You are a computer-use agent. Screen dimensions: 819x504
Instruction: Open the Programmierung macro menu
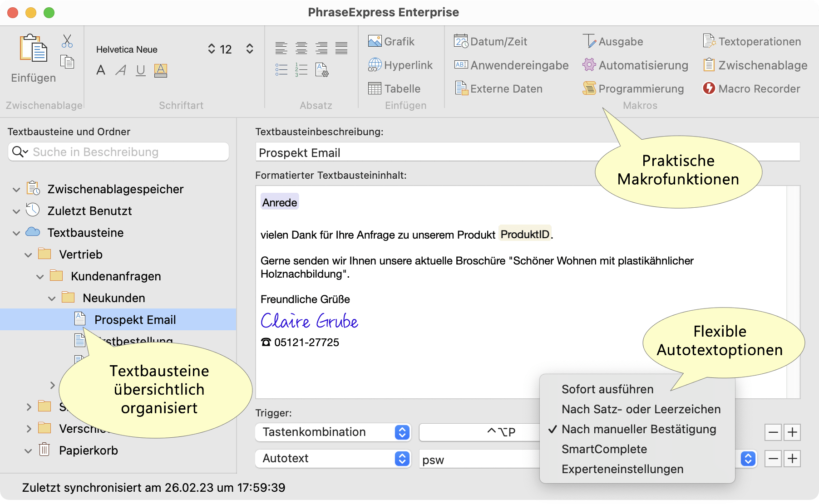[633, 88]
